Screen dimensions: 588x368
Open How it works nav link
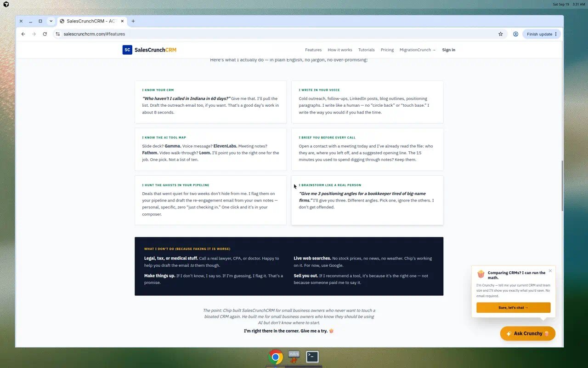tap(340, 50)
